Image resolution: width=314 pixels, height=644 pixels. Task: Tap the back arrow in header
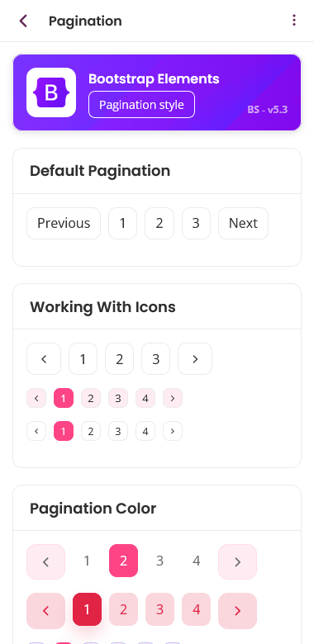(23, 21)
